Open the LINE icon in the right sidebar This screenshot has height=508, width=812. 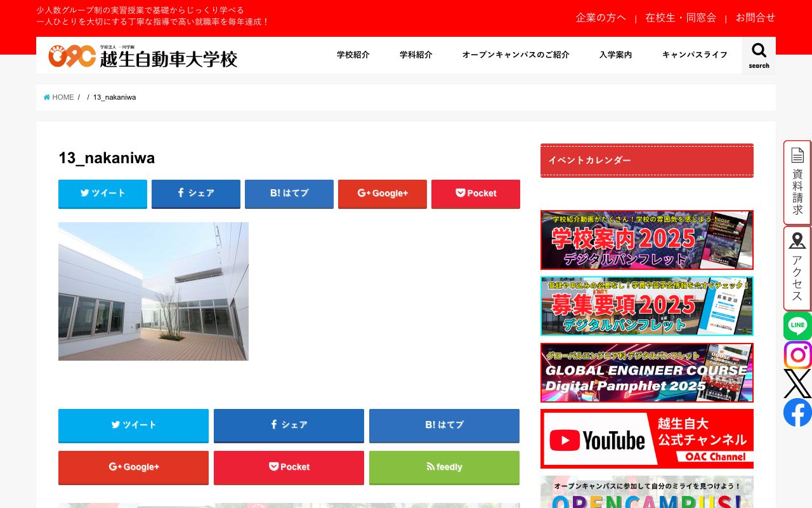pyautogui.click(x=797, y=326)
